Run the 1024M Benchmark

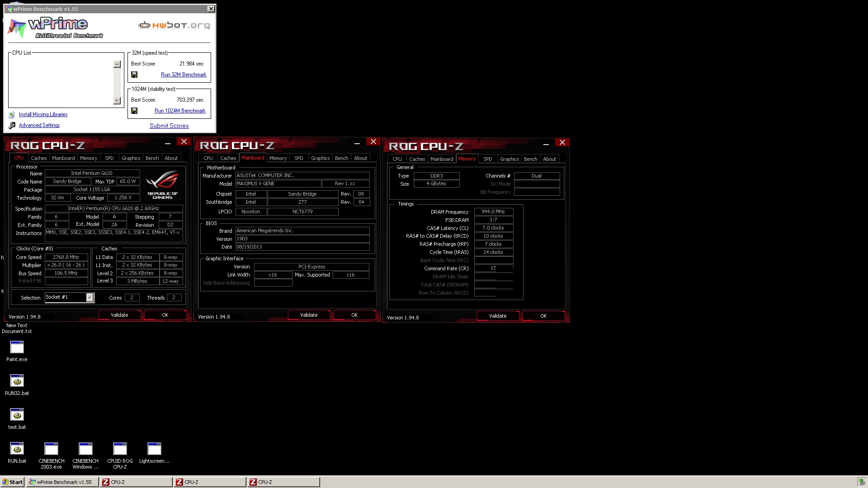(x=180, y=111)
